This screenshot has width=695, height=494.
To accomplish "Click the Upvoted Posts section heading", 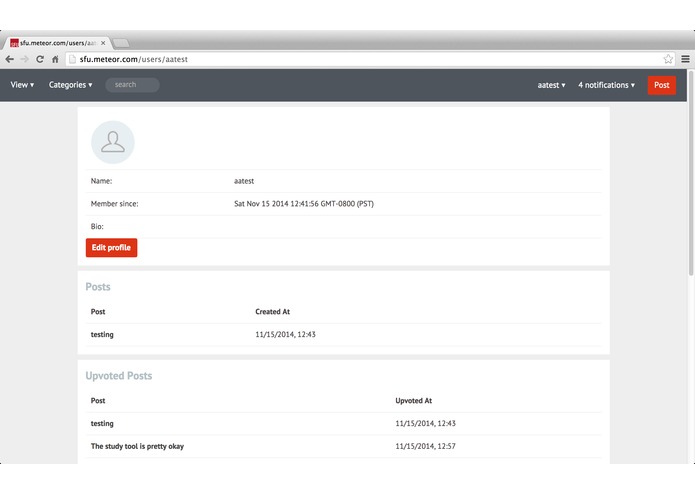I will 119,376.
